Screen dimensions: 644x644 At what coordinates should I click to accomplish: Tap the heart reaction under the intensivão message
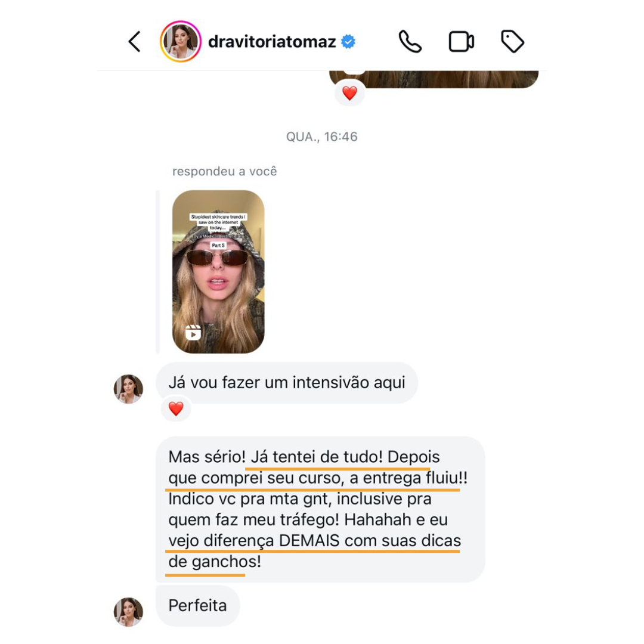176,408
